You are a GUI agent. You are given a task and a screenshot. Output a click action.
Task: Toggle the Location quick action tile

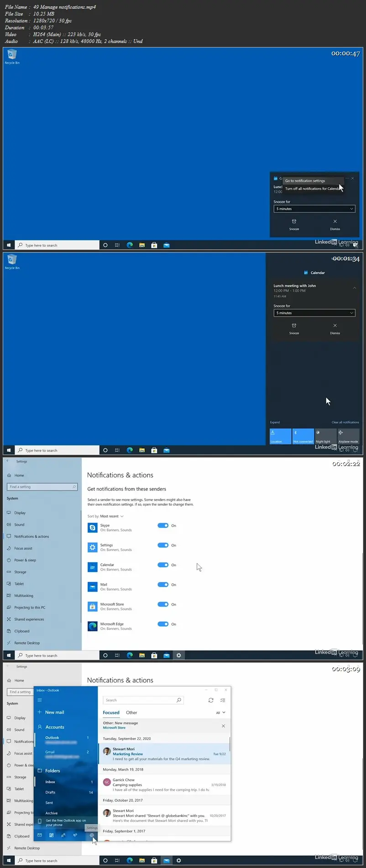pyautogui.click(x=280, y=436)
